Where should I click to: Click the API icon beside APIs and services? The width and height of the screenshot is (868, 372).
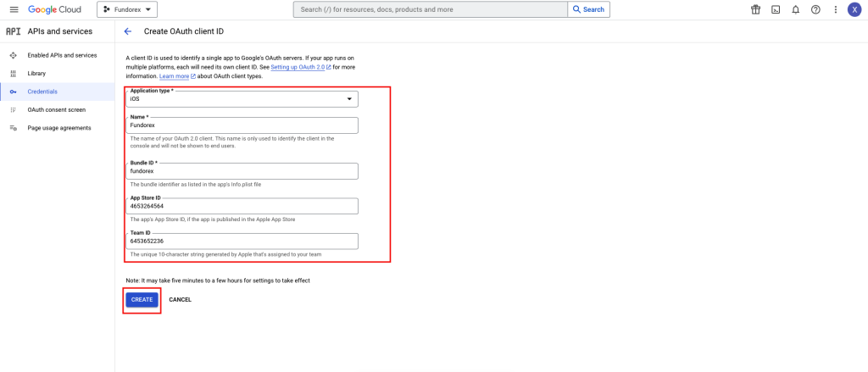(13, 31)
